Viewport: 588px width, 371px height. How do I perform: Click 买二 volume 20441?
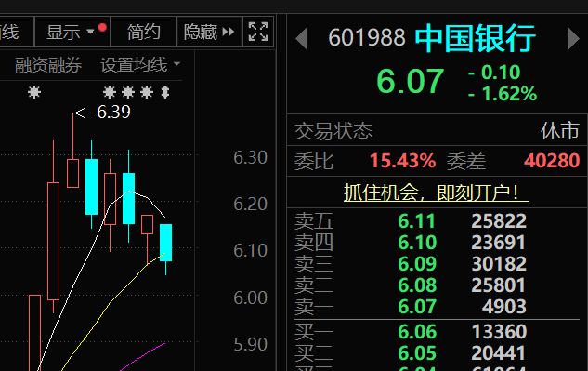499,353
